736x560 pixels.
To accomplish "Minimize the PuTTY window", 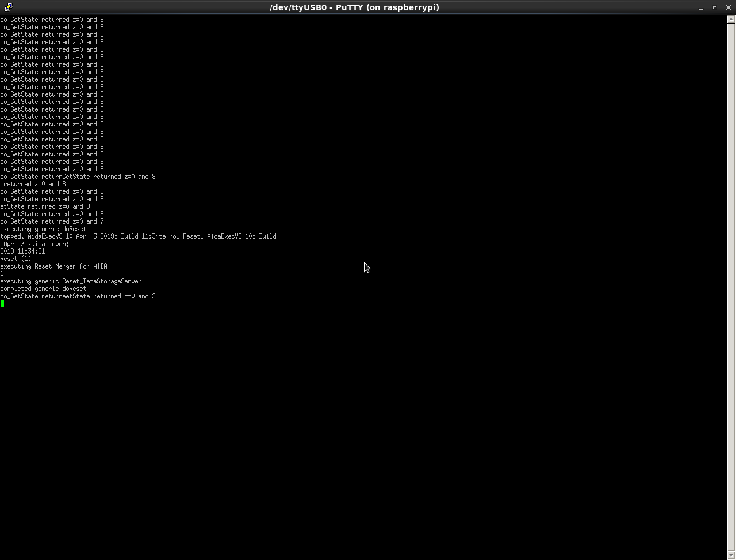I will [701, 7].
